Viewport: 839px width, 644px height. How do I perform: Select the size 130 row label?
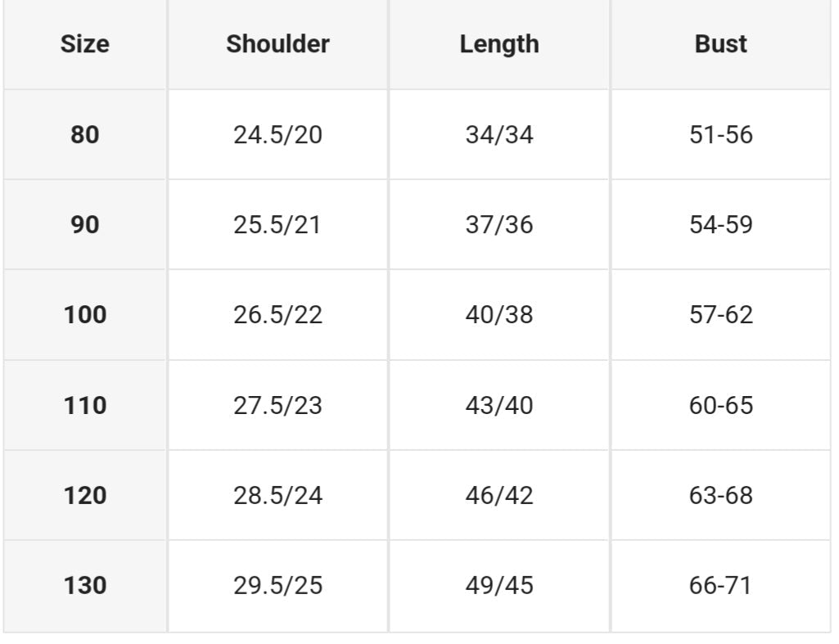(84, 586)
